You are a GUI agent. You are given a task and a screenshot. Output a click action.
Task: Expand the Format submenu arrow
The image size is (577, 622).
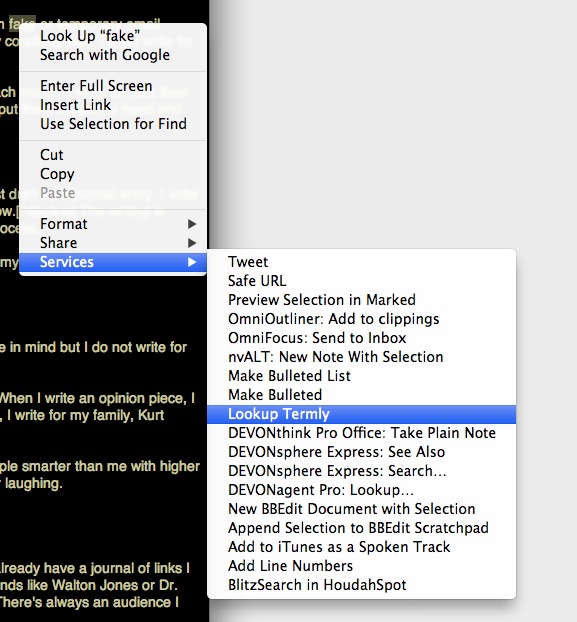pyautogui.click(x=192, y=224)
